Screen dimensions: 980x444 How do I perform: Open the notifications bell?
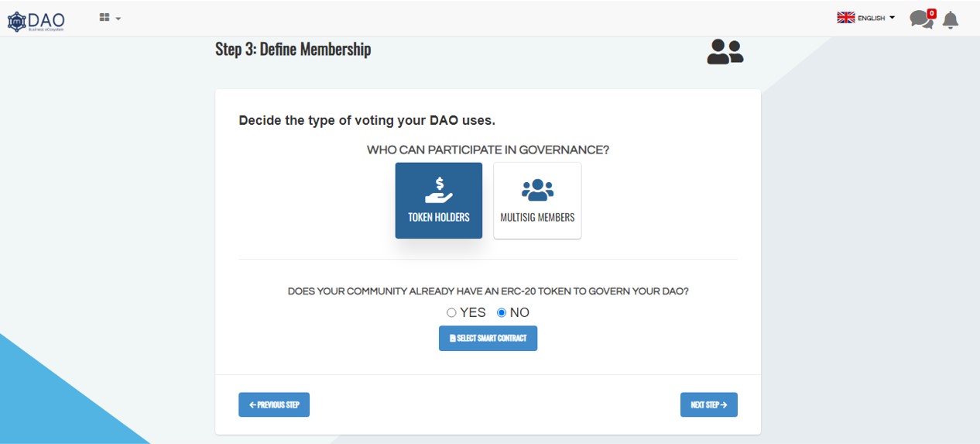pos(951,20)
